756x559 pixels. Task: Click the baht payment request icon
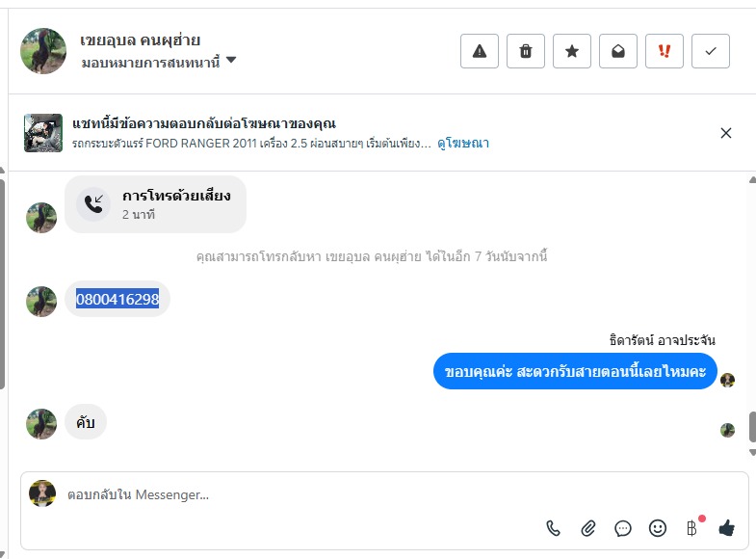pos(691,527)
